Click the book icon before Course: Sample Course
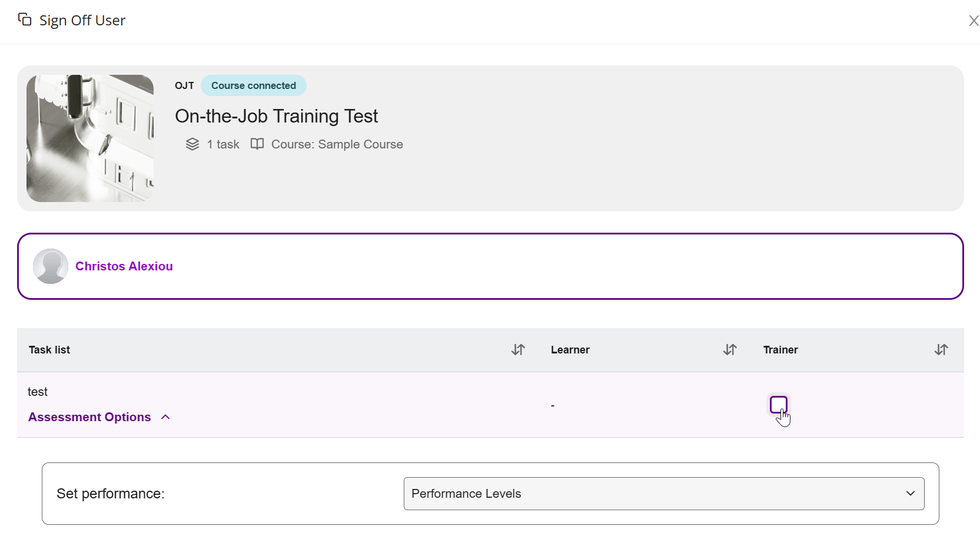Viewport: 980px width, 539px height. (x=257, y=144)
